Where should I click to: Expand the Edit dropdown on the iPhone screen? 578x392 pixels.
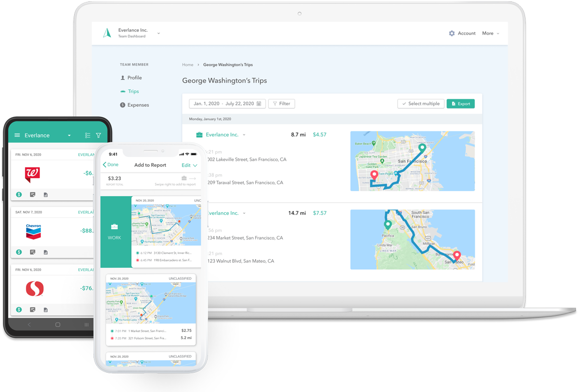point(189,165)
